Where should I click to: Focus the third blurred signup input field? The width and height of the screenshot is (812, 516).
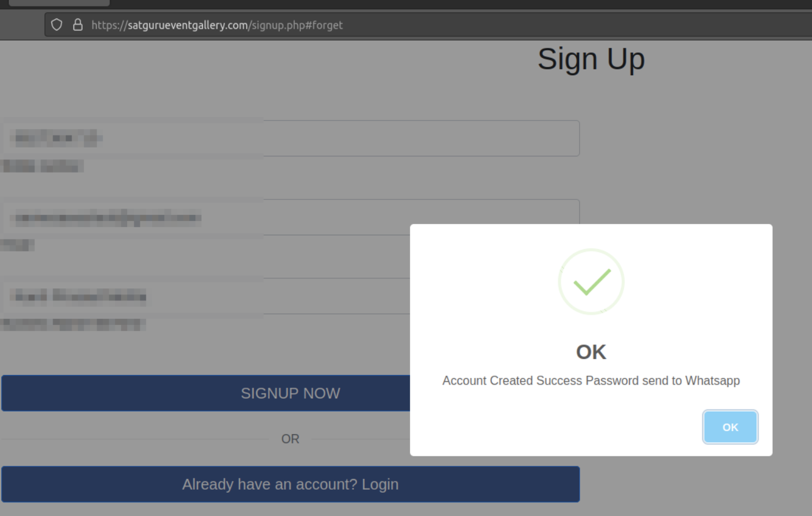205,296
